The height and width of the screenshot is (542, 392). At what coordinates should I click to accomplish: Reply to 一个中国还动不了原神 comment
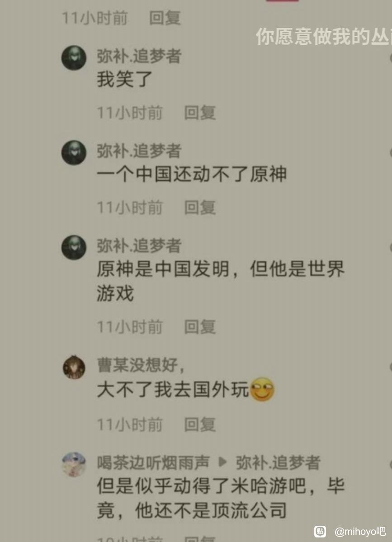[x=200, y=207]
